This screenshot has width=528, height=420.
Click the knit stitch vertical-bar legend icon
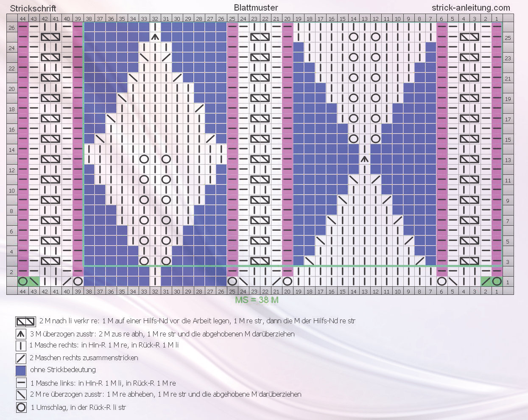pos(21,345)
